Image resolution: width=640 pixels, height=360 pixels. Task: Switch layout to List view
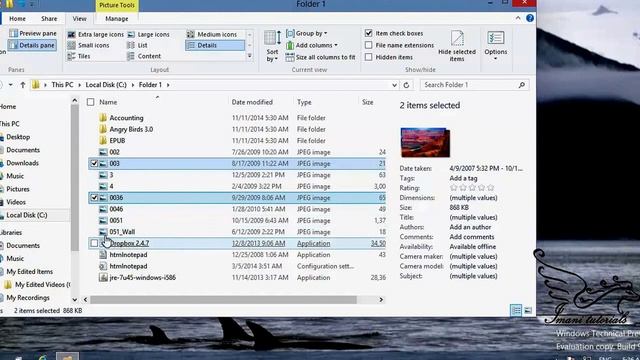(138, 45)
